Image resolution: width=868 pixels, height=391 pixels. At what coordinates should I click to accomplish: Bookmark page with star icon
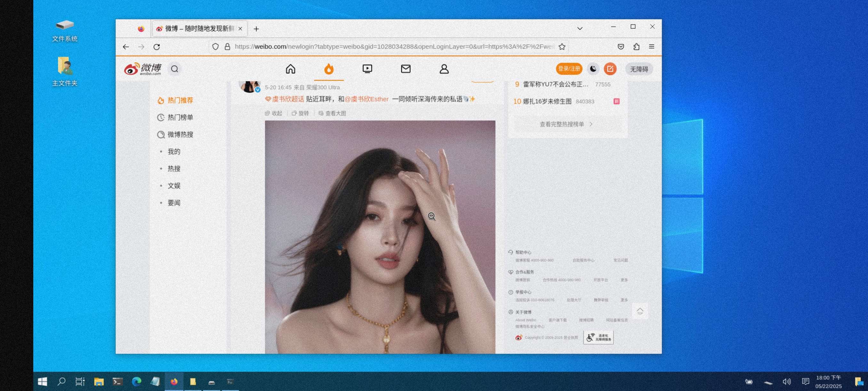(561, 46)
